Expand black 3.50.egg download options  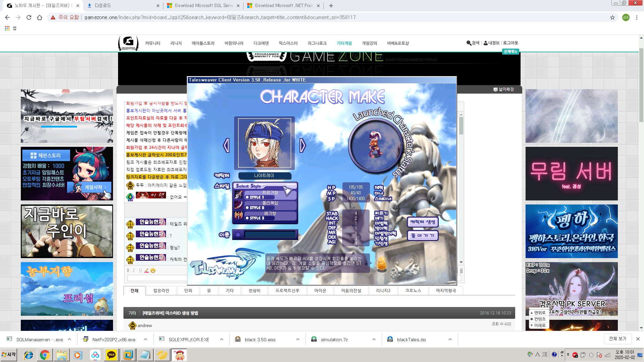298,340
